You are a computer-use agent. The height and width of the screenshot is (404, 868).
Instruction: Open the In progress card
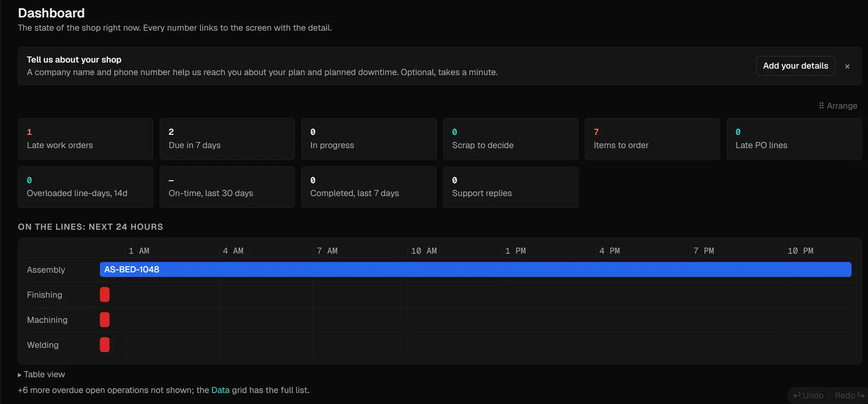(369, 139)
